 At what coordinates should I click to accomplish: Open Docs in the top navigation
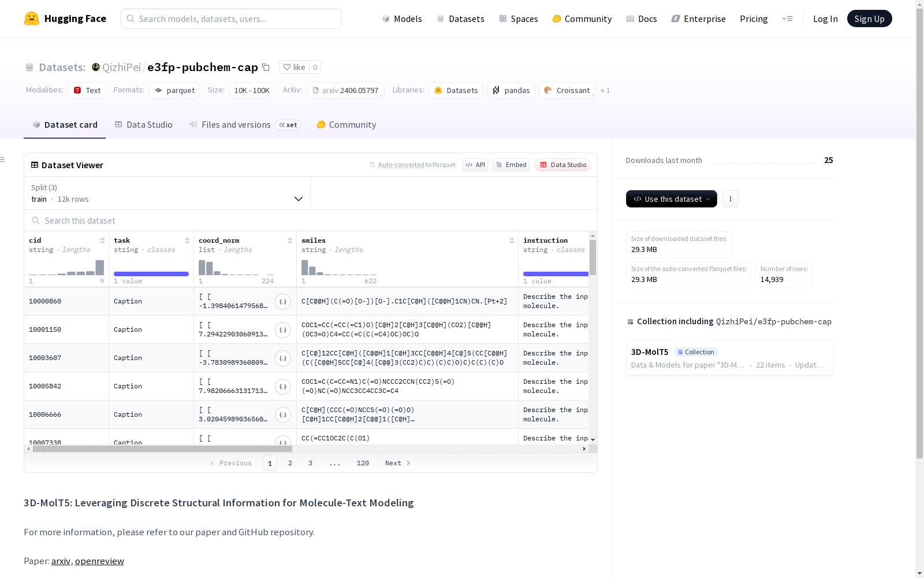642,18
